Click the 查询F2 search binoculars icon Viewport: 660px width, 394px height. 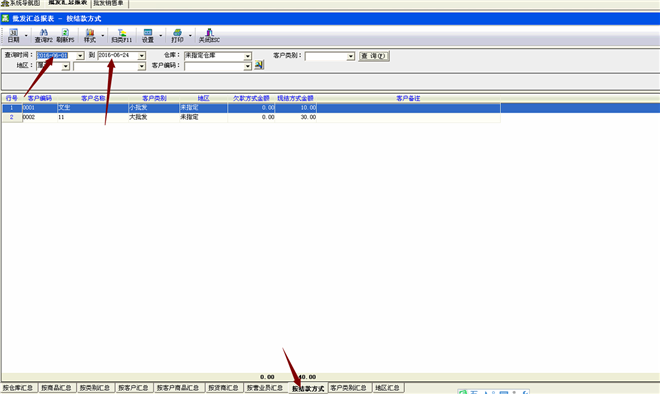click(43, 35)
